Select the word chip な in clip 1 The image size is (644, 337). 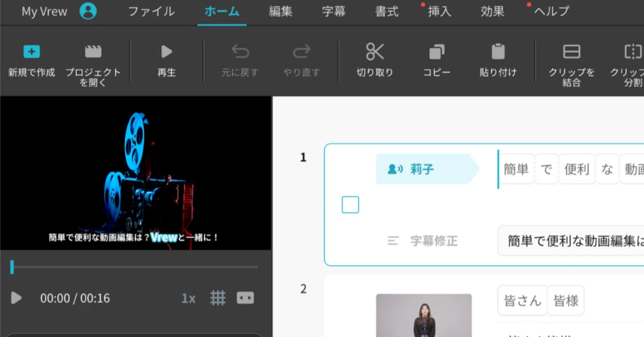607,169
